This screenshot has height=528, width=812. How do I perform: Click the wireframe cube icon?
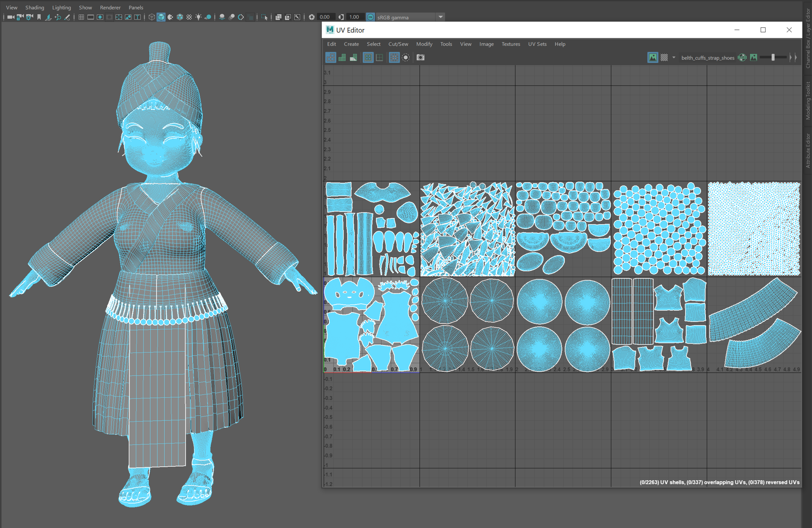click(x=152, y=17)
